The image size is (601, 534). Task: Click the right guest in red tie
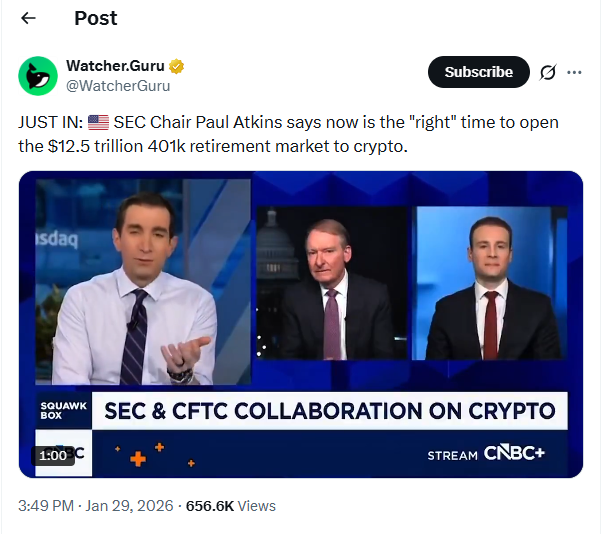[x=490, y=290]
